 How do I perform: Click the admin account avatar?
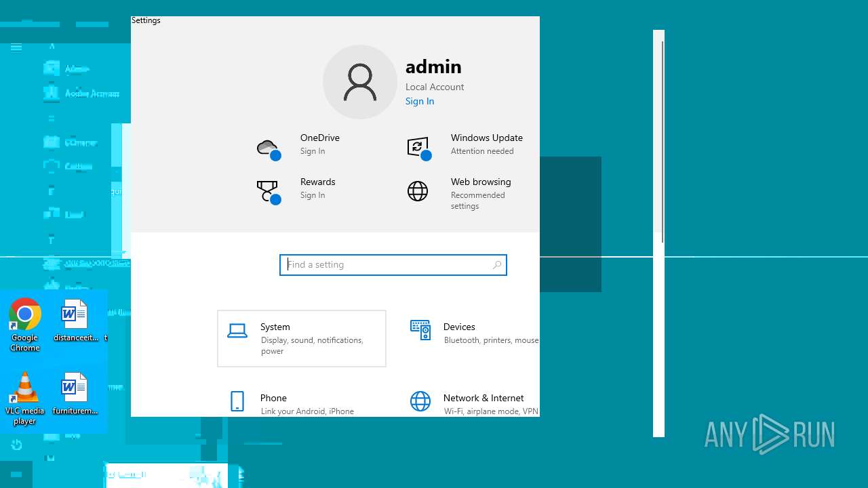point(360,82)
